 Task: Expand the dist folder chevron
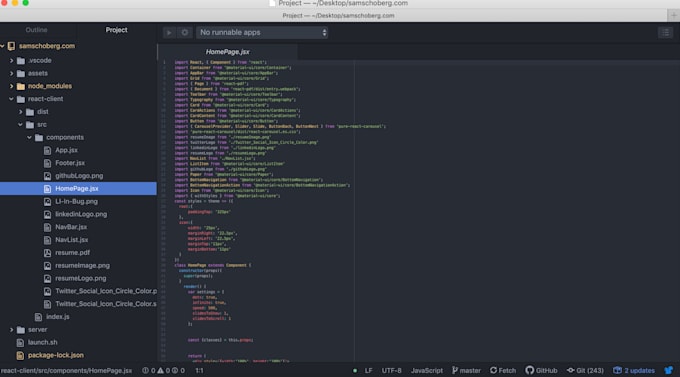(x=21, y=112)
